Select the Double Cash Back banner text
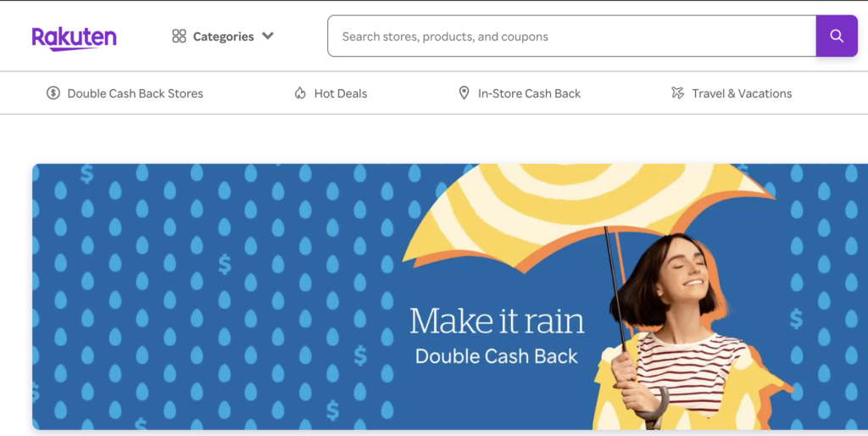 [x=497, y=356]
